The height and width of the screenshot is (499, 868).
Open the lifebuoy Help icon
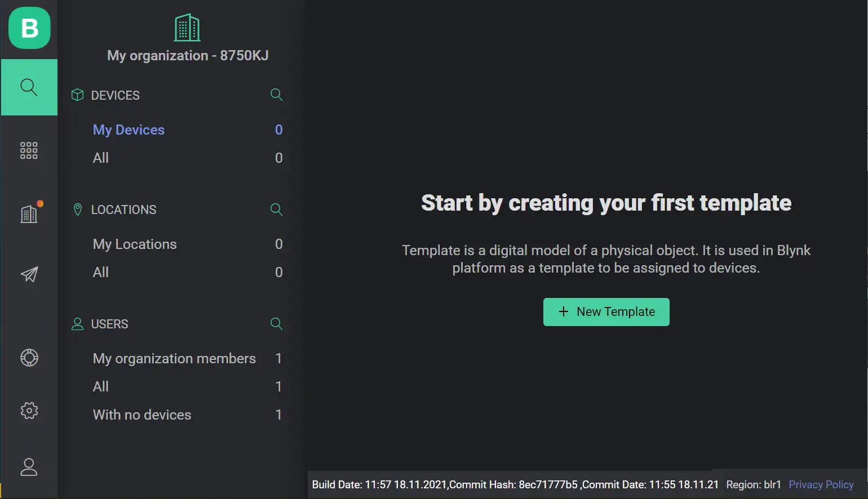(29, 358)
